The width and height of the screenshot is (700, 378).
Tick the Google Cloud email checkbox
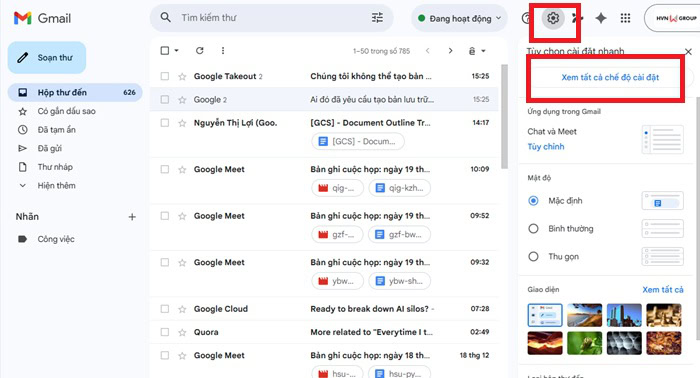(165, 309)
